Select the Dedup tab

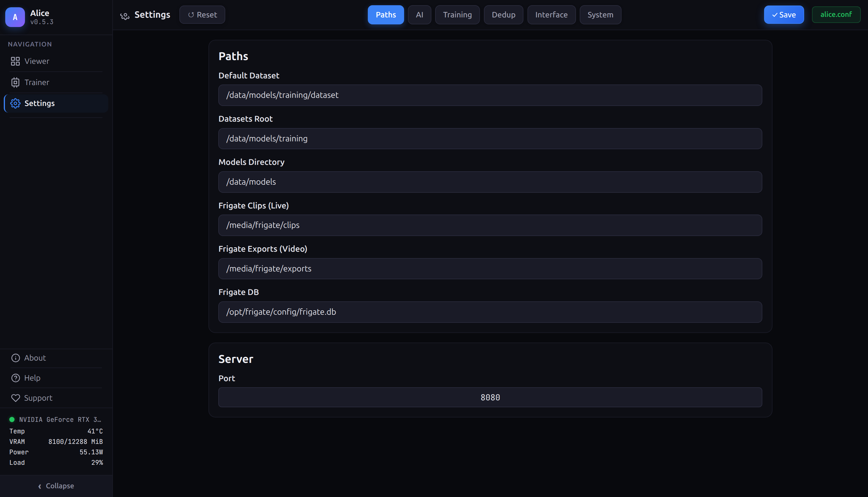[x=503, y=15]
